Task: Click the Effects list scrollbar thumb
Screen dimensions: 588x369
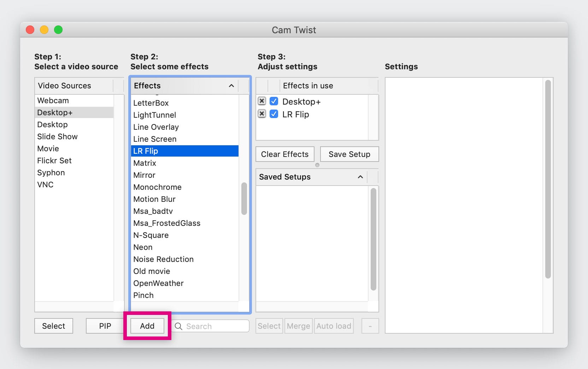Action: pyautogui.click(x=244, y=199)
